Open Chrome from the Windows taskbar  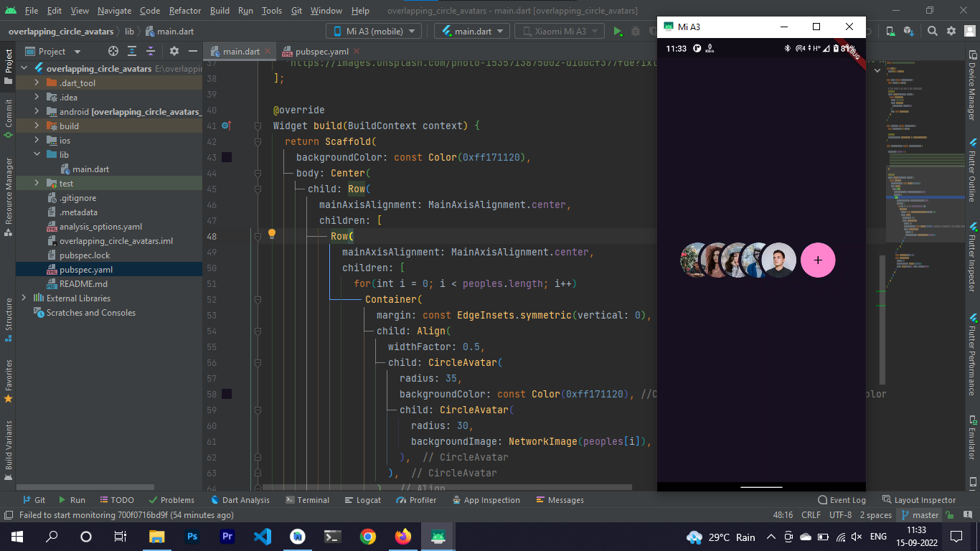368,537
